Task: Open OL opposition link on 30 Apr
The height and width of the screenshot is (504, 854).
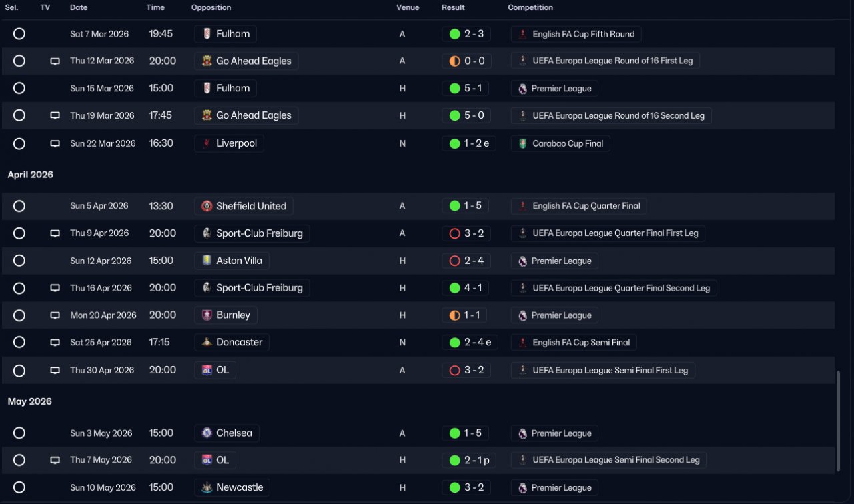Action: 215,370
